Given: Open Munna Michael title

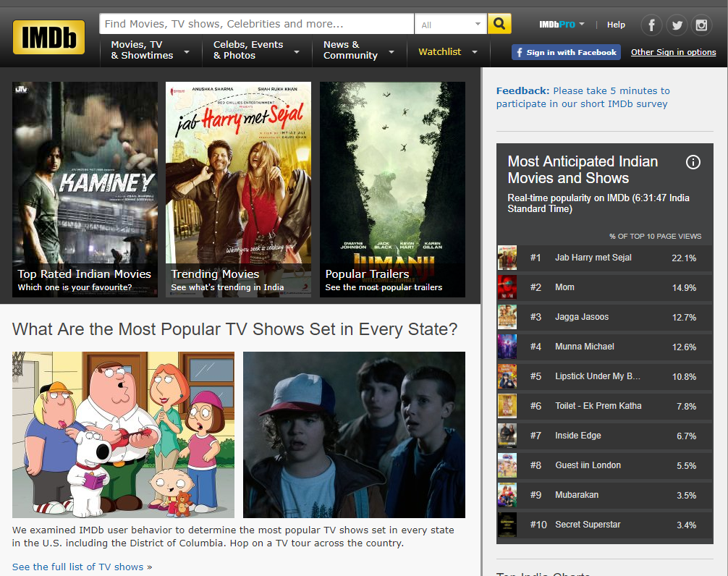Looking at the screenshot, I should (x=585, y=347).
